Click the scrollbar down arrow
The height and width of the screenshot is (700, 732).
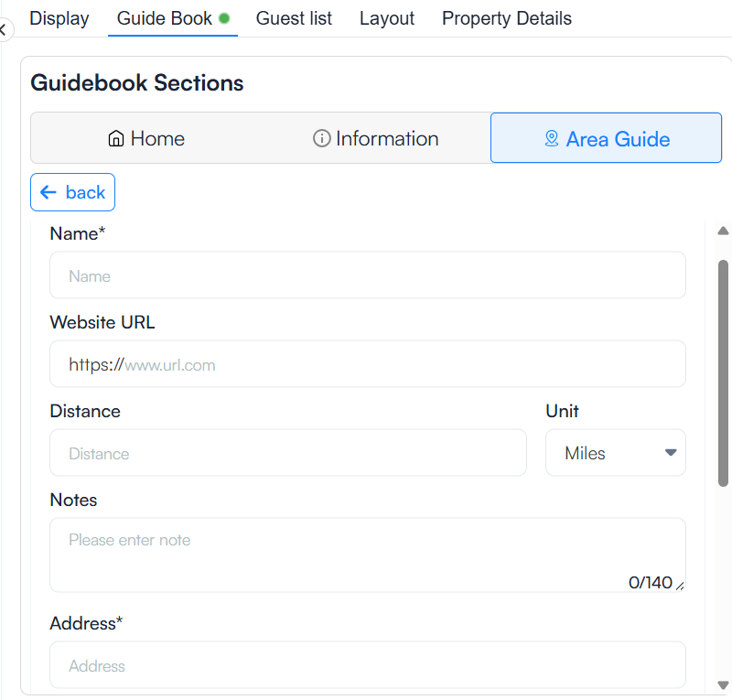723,685
